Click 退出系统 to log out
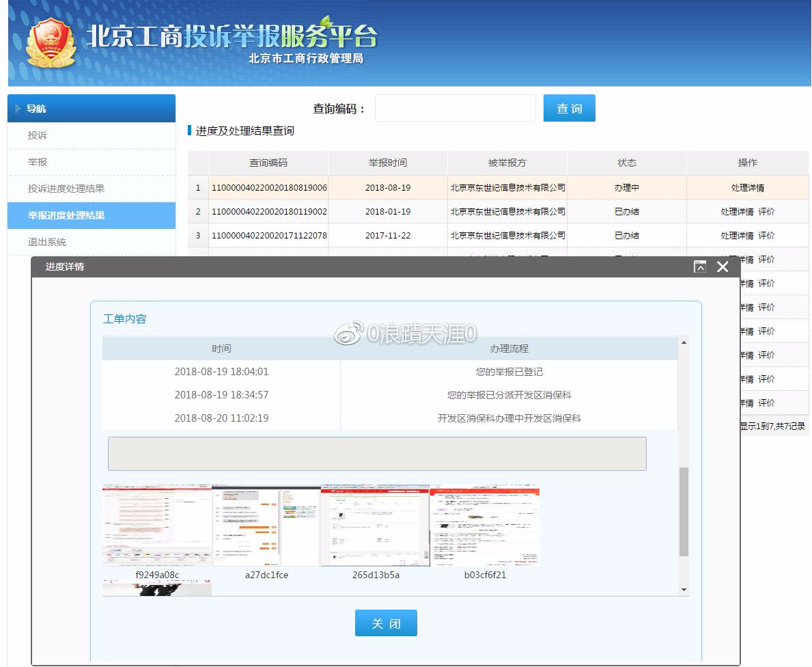 pyautogui.click(x=47, y=242)
